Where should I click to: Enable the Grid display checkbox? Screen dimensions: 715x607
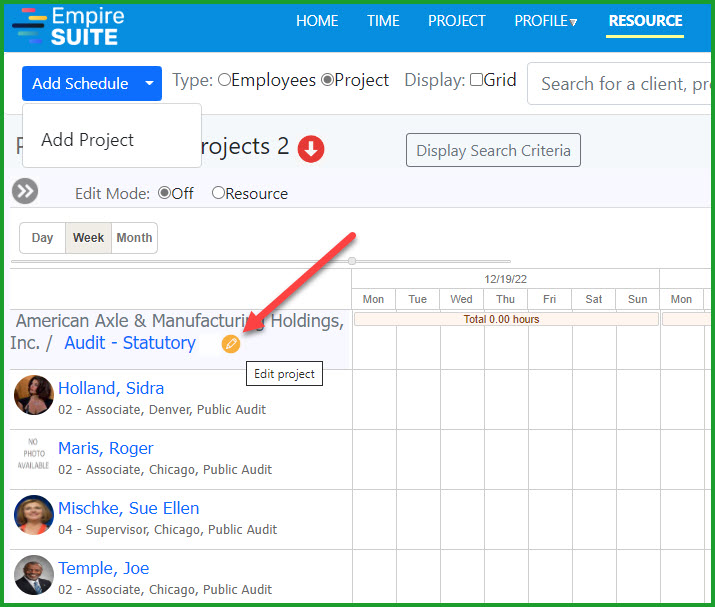coord(476,80)
